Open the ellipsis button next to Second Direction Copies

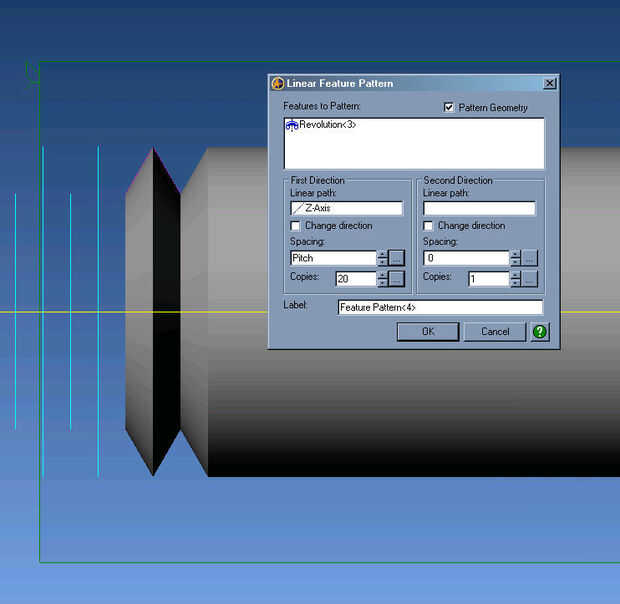point(529,279)
